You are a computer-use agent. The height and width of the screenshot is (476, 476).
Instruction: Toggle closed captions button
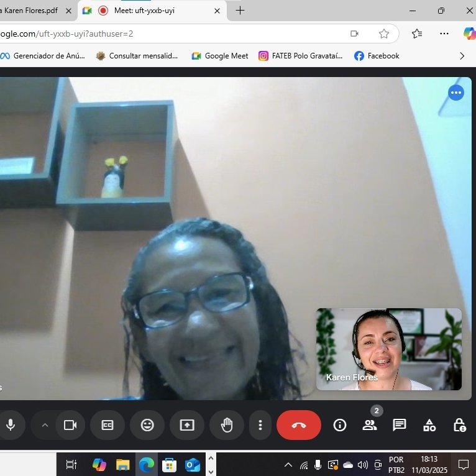pyautogui.click(x=107, y=425)
